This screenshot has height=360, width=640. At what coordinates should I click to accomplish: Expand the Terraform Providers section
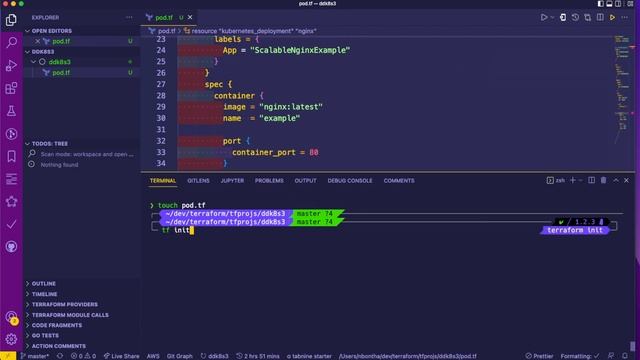(x=64, y=304)
